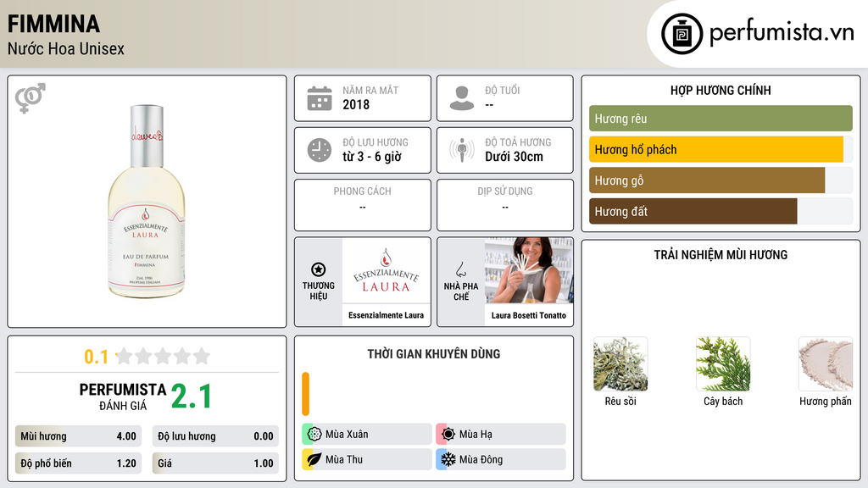This screenshot has width=868, height=488.
Task: Click the clock icon for Độ lưu hương
Action: [x=320, y=150]
